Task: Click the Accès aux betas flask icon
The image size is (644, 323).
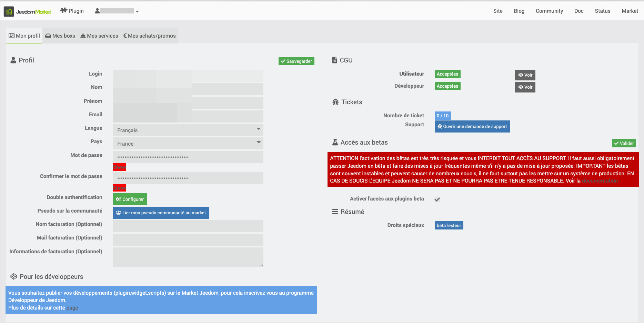Action: pyautogui.click(x=335, y=142)
